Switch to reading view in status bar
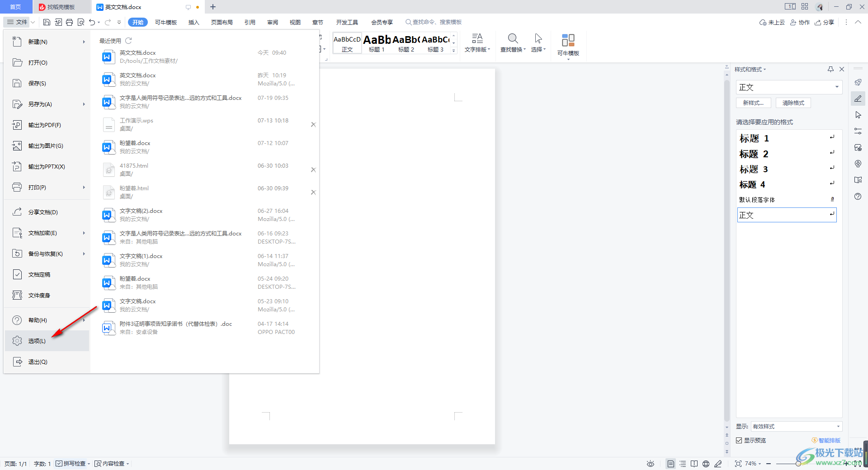Viewport: 868px width, 470px height. pyautogui.click(x=694, y=464)
